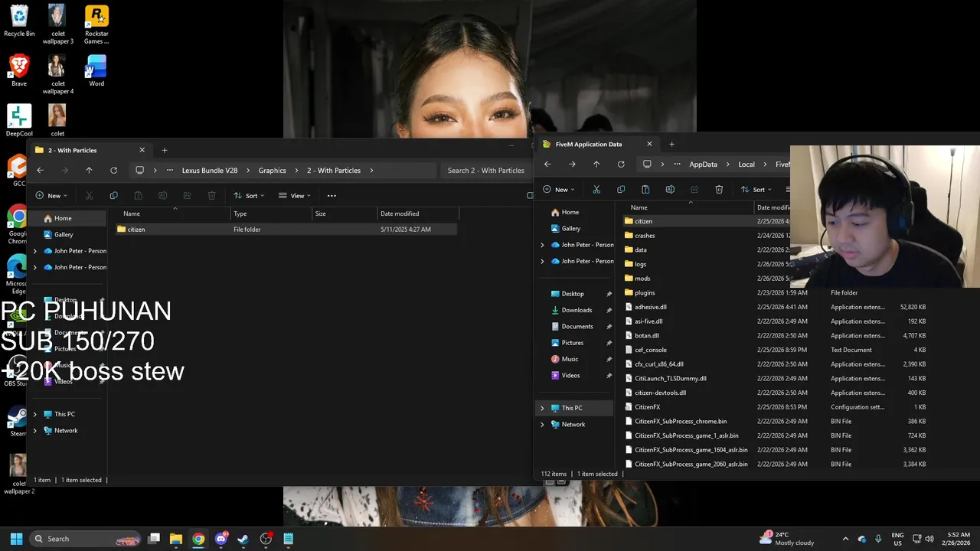Click Paste icon in FiveM explorer toolbar
Image resolution: width=980 pixels, height=551 pixels.
tap(645, 189)
